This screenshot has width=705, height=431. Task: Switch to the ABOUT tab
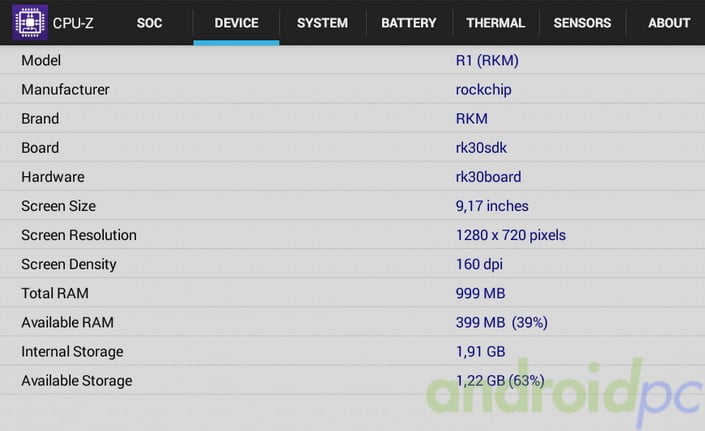[x=668, y=23]
